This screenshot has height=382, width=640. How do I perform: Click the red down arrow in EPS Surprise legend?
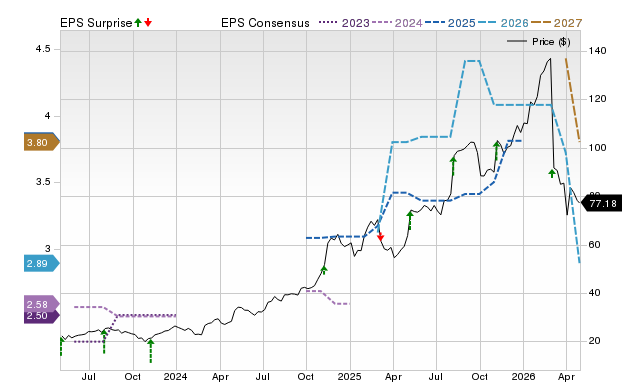pos(148,22)
